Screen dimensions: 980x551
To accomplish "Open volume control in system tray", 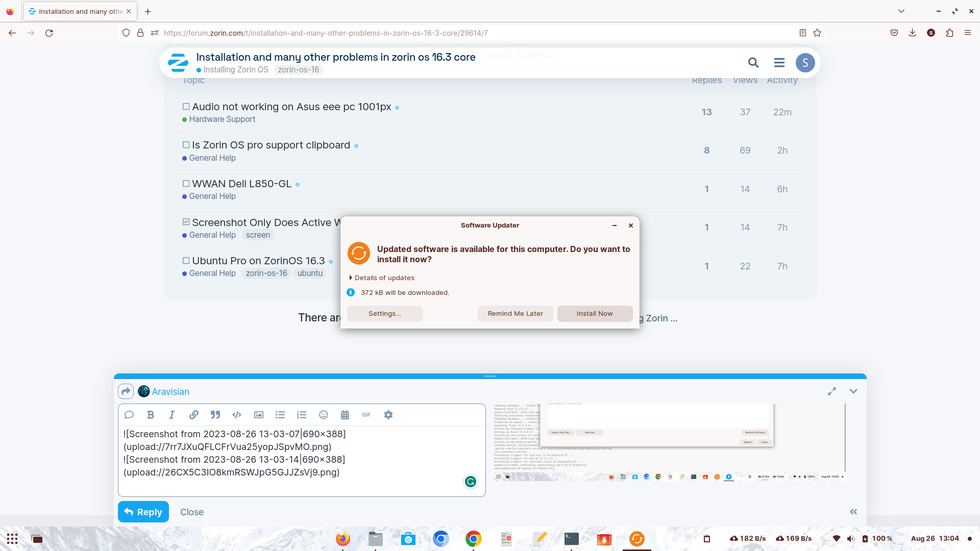I will [x=850, y=539].
